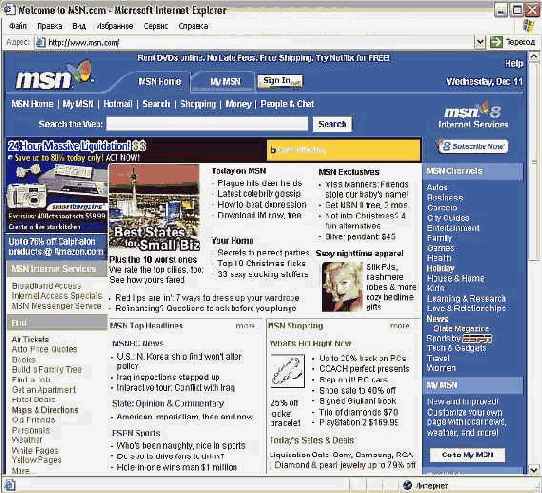Open the Yellow Pages link
542x493 pixels.
[37, 459]
